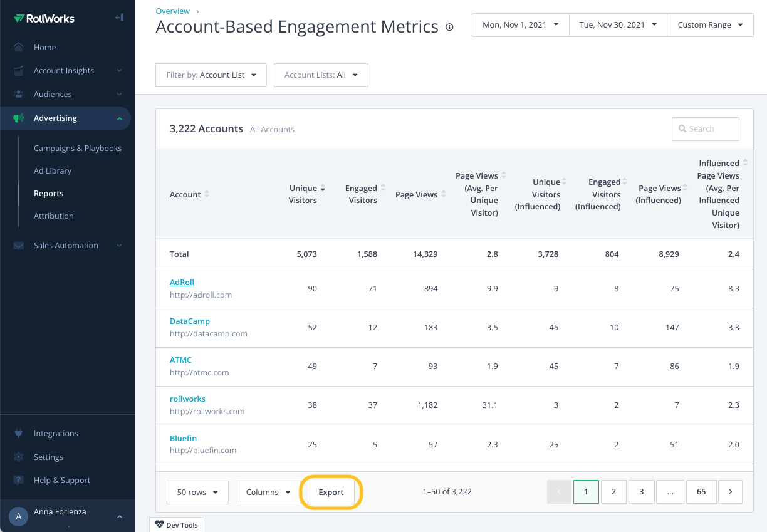Open the start date Mon, Nov 1, 2021 dropdown
The image size is (767, 532).
(x=521, y=25)
